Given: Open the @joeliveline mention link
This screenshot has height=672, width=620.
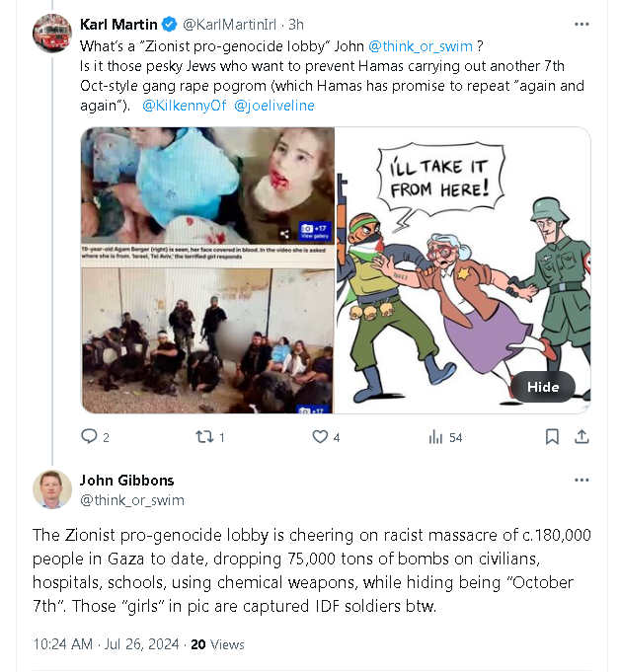Looking at the screenshot, I should click(x=274, y=105).
